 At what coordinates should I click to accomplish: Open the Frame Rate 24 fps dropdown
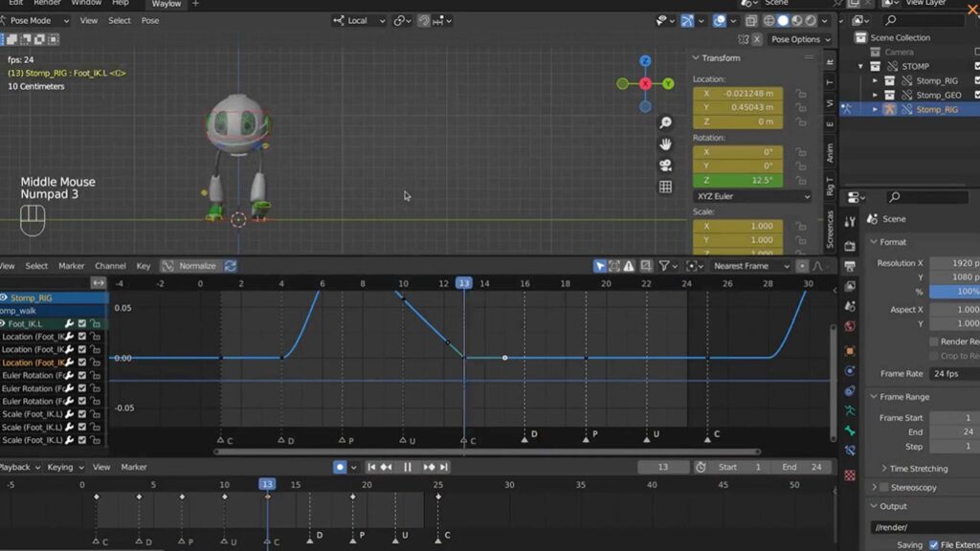click(x=954, y=374)
